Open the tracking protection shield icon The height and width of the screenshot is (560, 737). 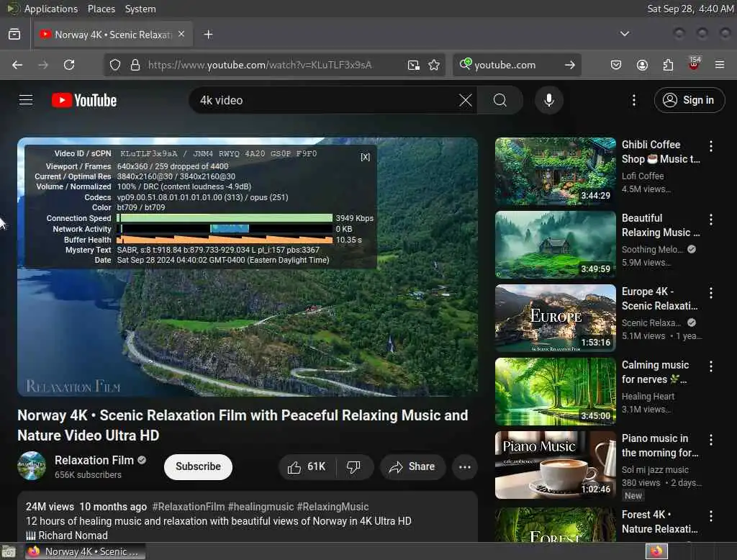114,65
